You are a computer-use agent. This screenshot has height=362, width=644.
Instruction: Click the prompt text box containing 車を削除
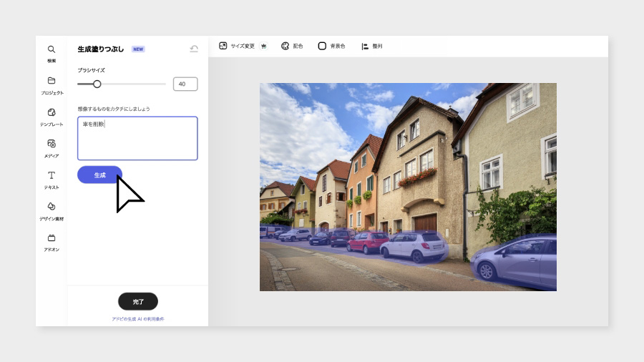point(137,138)
